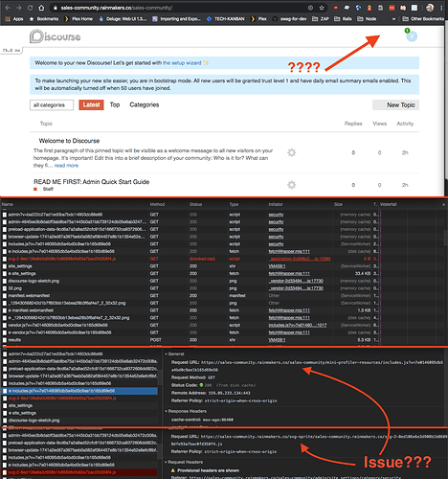
Task: Open the Chrome three-dot menu
Action: (x=442, y=8)
